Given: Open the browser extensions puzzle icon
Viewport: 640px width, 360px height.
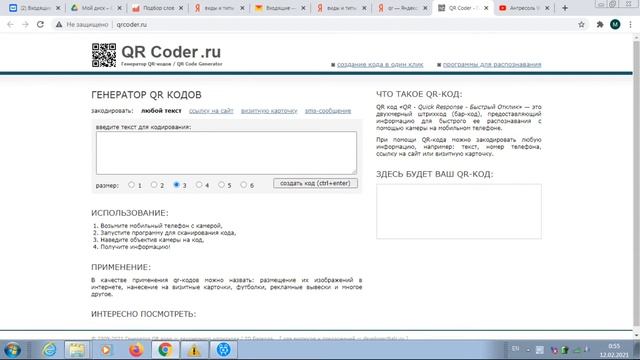Looking at the screenshot, I should click(600, 24).
